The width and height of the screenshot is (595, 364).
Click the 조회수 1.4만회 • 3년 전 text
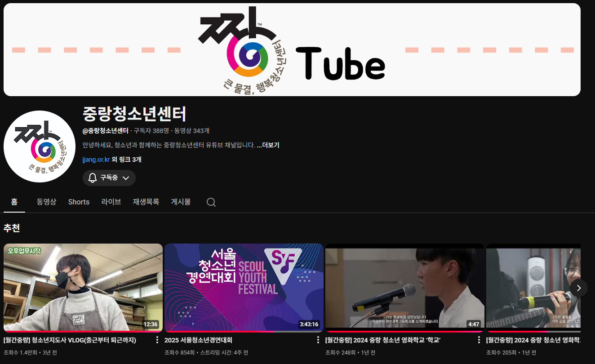point(30,353)
